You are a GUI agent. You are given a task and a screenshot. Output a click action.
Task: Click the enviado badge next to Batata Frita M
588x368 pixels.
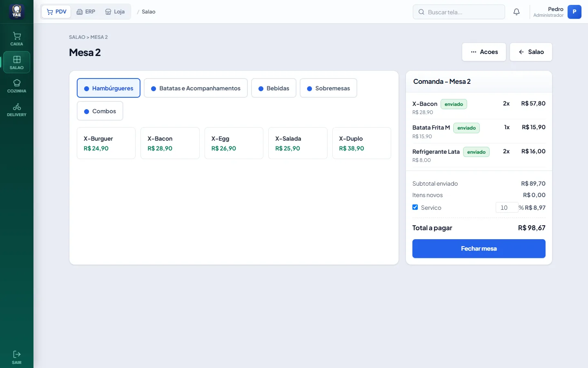(x=466, y=128)
